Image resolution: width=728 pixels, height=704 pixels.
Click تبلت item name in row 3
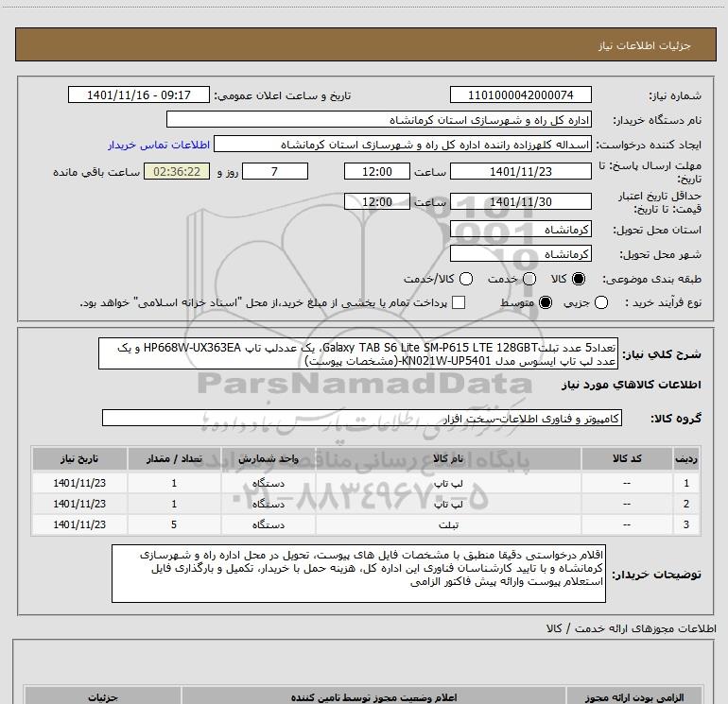(448, 524)
